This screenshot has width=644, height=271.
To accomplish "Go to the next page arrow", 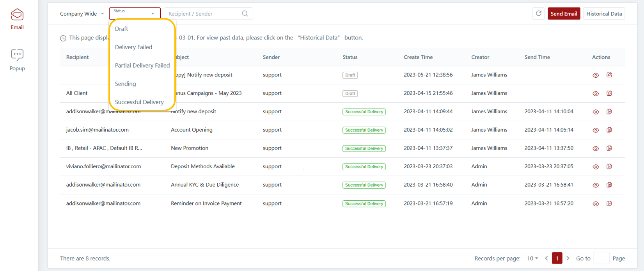I will click(x=568, y=259).
